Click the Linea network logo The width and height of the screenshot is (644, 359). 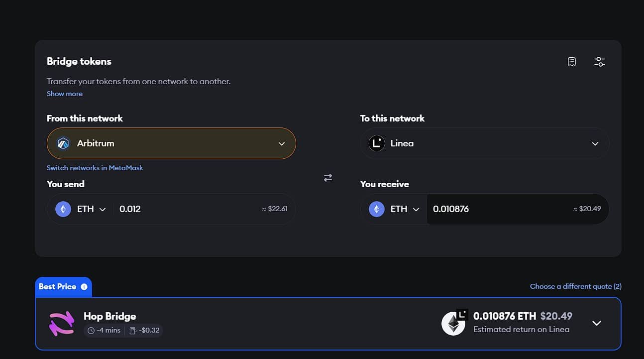377,143
